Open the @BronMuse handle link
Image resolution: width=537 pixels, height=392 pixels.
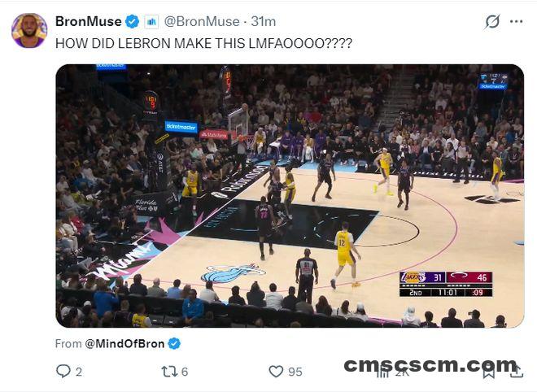point(202,22)
